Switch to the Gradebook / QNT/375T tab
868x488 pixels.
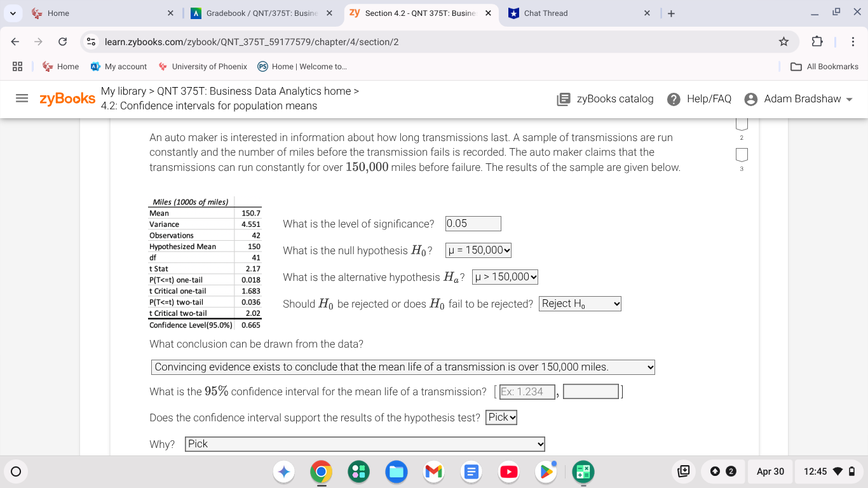point(262,13)
